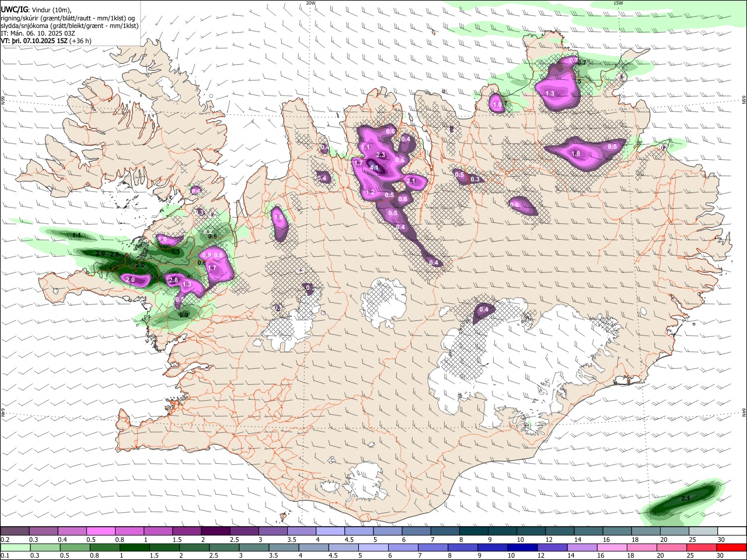Click the '0.1' label on the green rain scale
Viewport: 747px width, 560px height.
pyautogui.click(x=5, y=556)
